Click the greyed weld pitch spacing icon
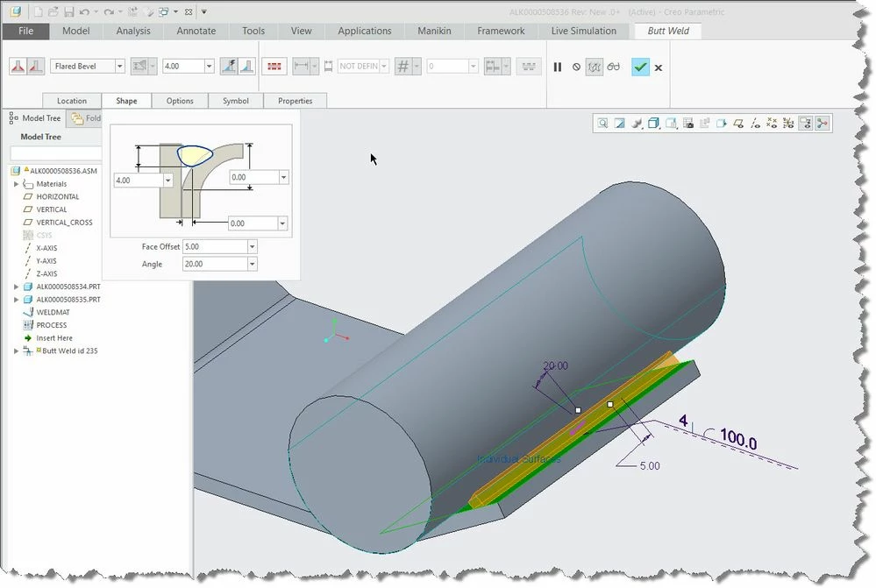The image size is (876, 588). [492, 67]
